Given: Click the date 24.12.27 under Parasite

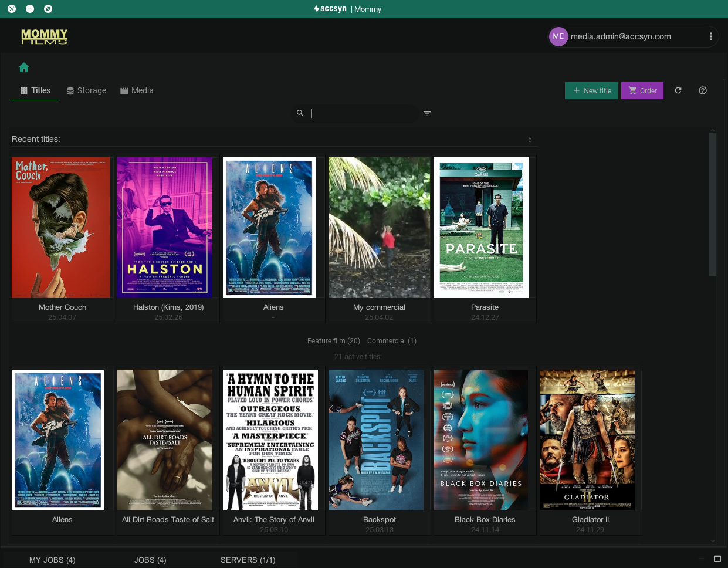Looking at the screenshot, I should (485, 317).
